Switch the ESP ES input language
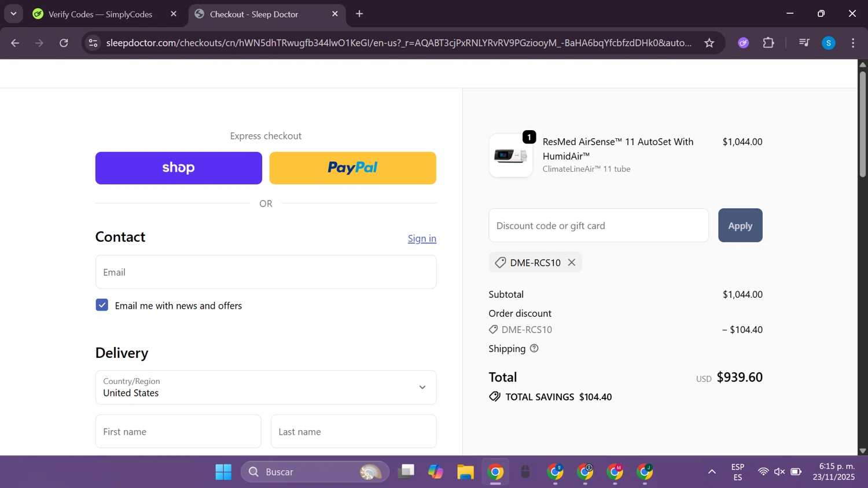This screenshot has width=868, height=488. pos(738,472)
